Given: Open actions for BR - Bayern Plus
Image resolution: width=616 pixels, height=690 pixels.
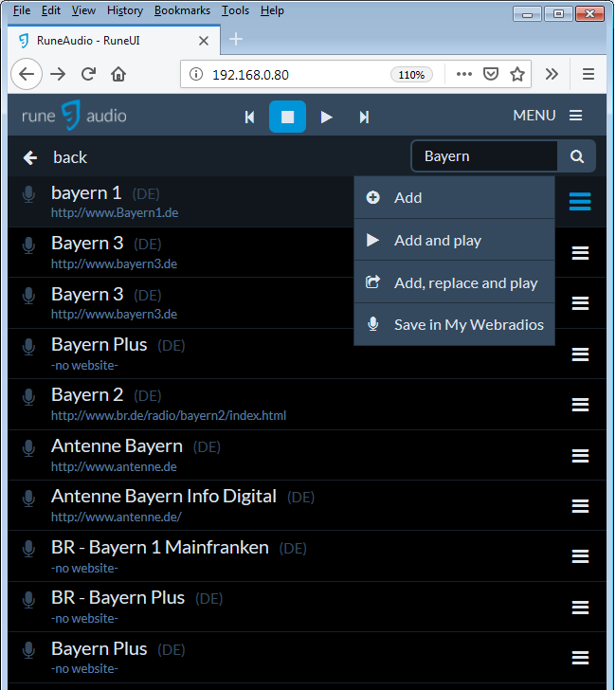Looking at the screenshot, I should pos(580,608).
